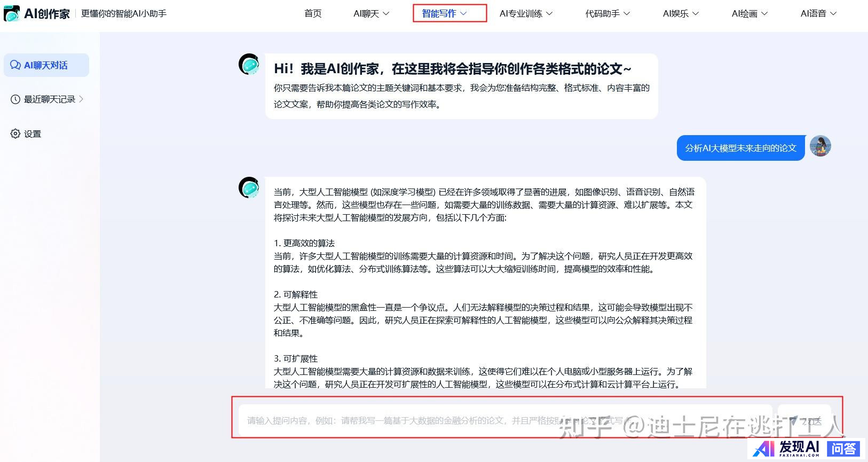Click the send paper-plane icon
The height and width of the screenshot is (462, 868).
[794, 420]
